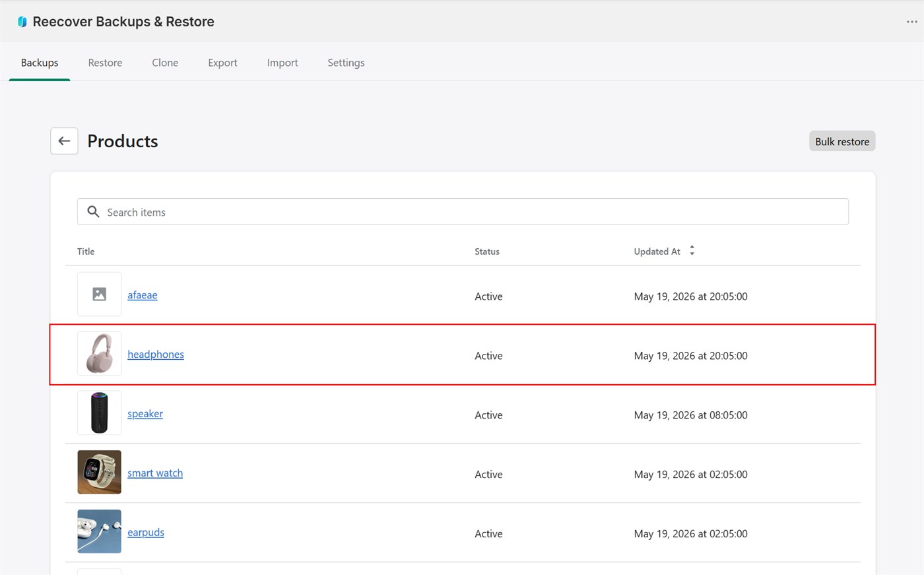The height and width of the screenshot is (575, 924).
Task: Sort by the Updated At arrows
Action: (692, 251)
